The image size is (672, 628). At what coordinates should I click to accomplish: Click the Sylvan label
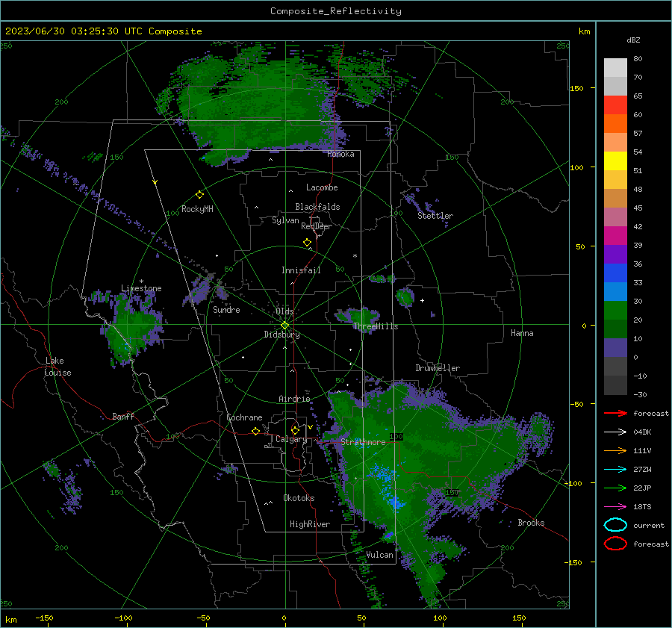(285, 220)
